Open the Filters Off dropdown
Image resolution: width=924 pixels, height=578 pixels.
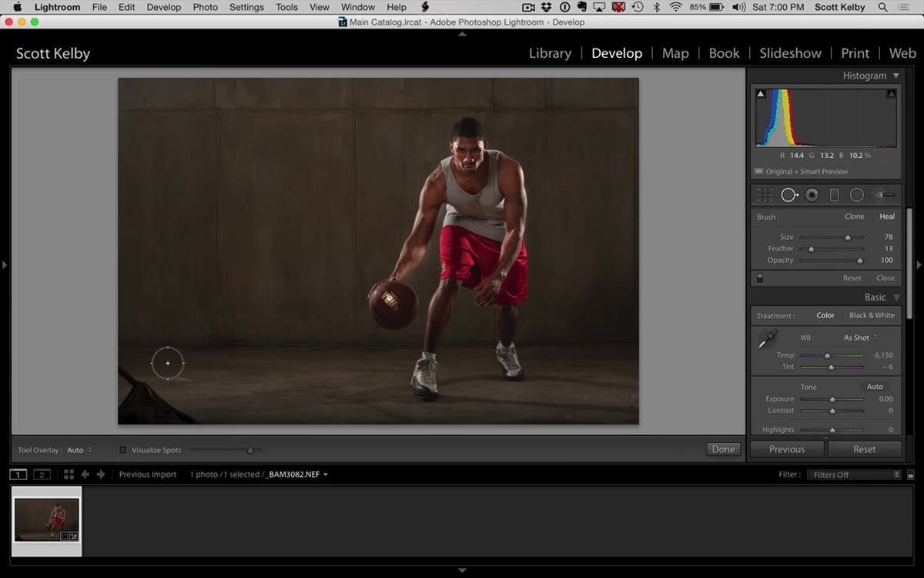(854, 475)
